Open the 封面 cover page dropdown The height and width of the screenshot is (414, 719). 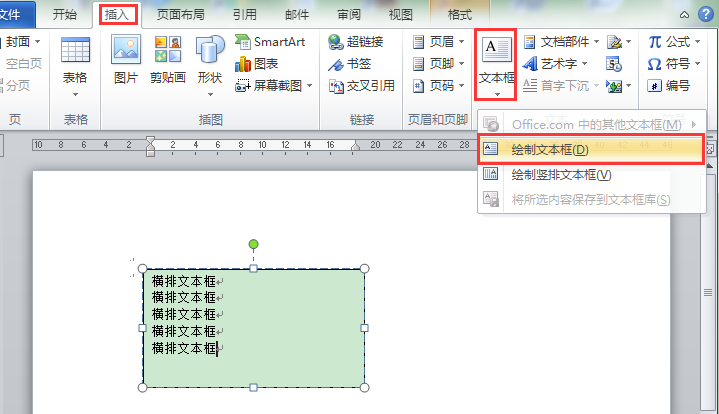pyautogui.click(x=20, y=42)
